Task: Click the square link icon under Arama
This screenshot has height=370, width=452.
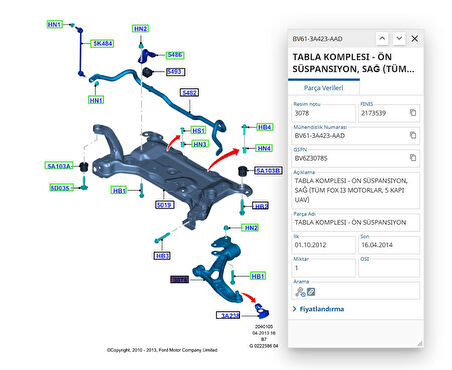Action: pos(311,292)
